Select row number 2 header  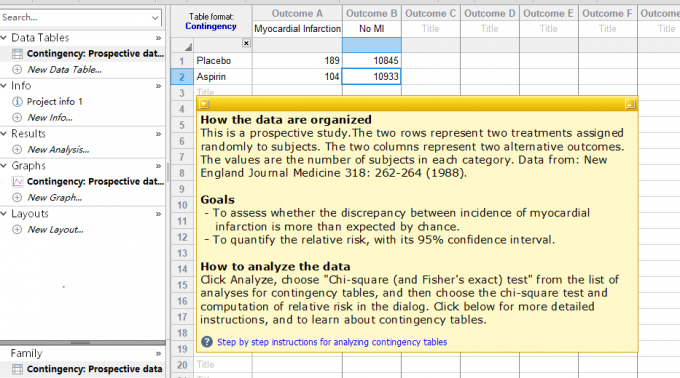click(x=182, y=77)
